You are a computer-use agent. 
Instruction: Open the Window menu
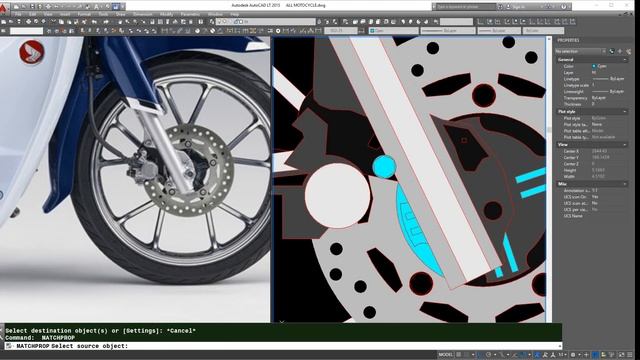pyautogui.click(x=215, y=14)
